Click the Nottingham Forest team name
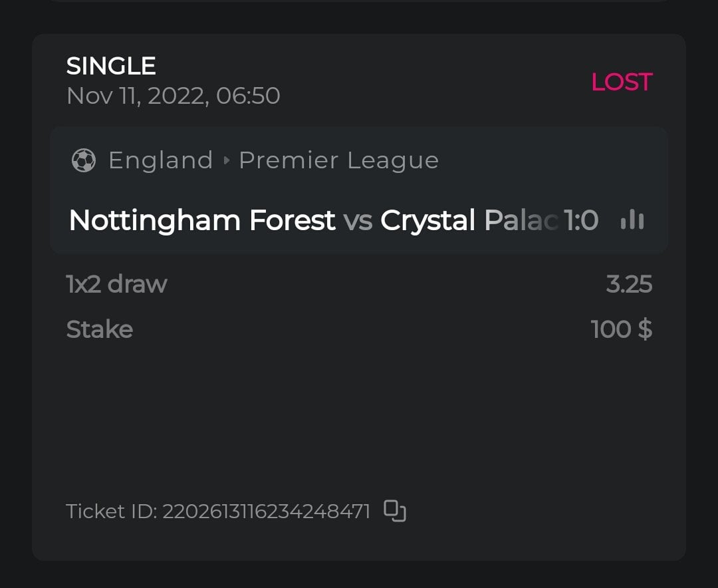Image resolution: width=718 pixels, height=588 pixels. (x=202, y=220)
